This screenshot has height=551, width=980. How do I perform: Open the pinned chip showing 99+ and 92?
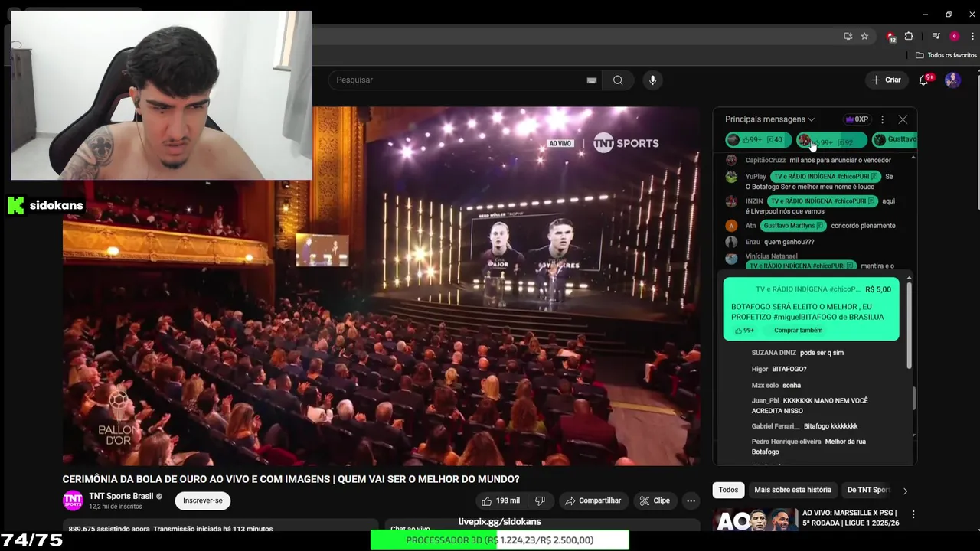tap(831, 140)
